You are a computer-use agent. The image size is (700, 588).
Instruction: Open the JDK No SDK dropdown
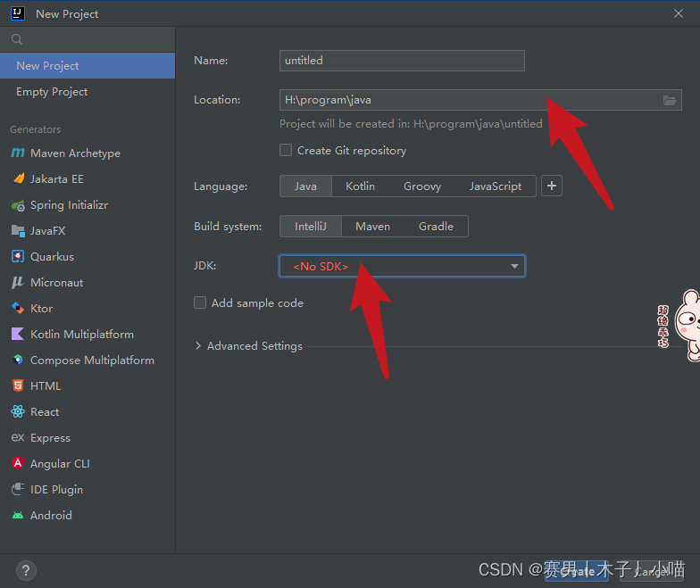pyautogui.click(x=402, y=266)
